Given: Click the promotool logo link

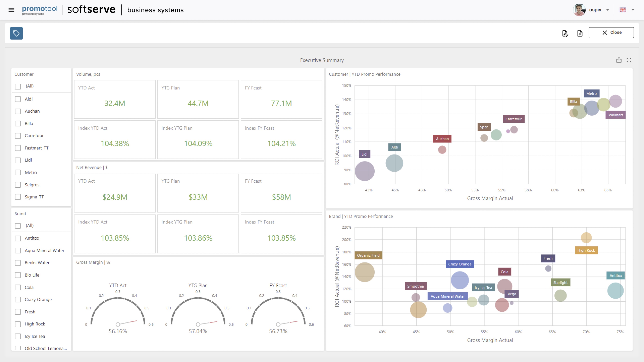Looking at the screenshot, I should point(40,10).
